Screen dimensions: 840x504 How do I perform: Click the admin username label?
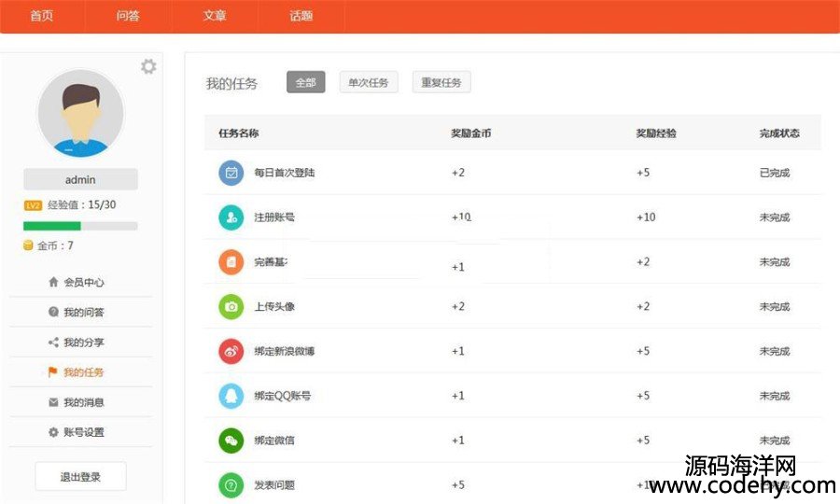pos(80,179)
